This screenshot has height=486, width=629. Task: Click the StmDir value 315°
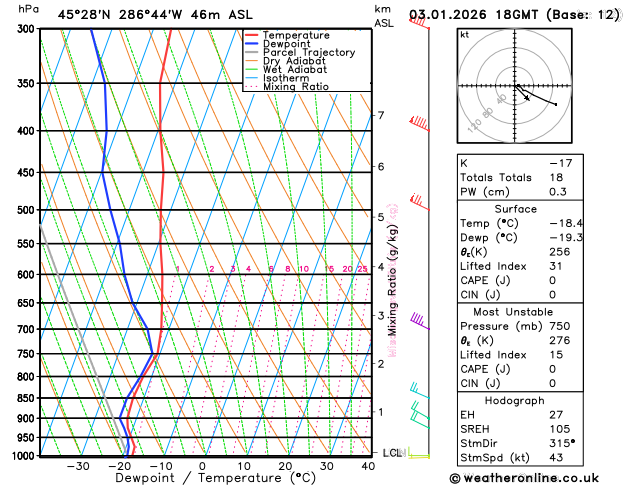[x=562, y=443]
